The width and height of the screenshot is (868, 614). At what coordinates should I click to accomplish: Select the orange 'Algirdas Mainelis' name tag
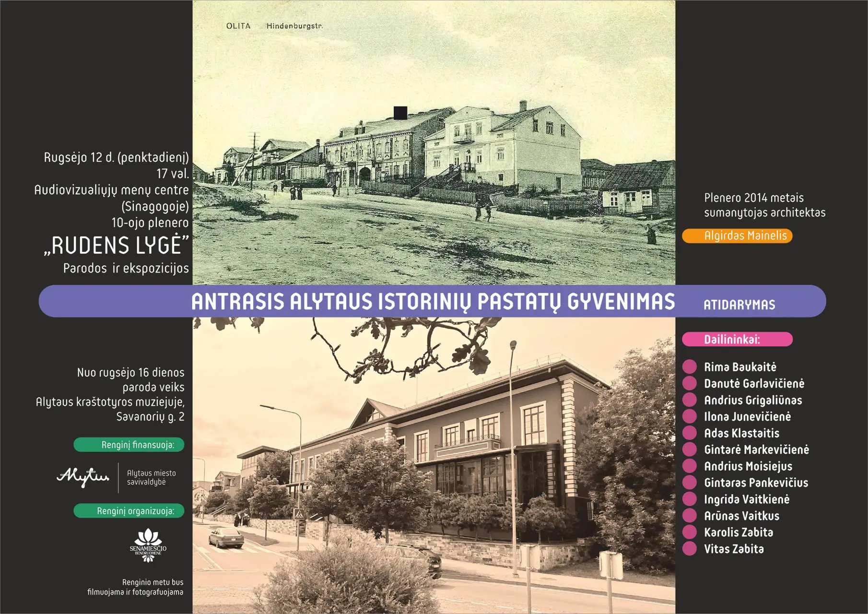737,236
